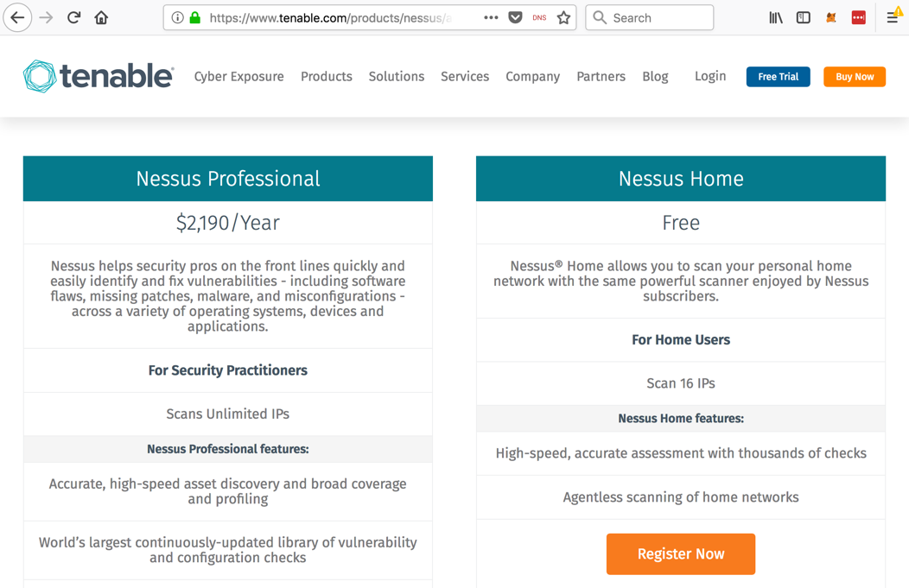Click the tenable logo
Screen dimensions: 909x588
[x=99, y=77]
